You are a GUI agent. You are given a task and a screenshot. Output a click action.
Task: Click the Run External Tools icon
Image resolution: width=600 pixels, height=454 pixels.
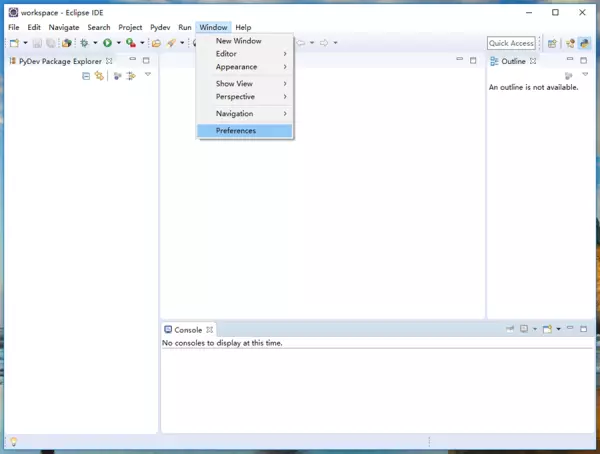(x=131, y=43)
